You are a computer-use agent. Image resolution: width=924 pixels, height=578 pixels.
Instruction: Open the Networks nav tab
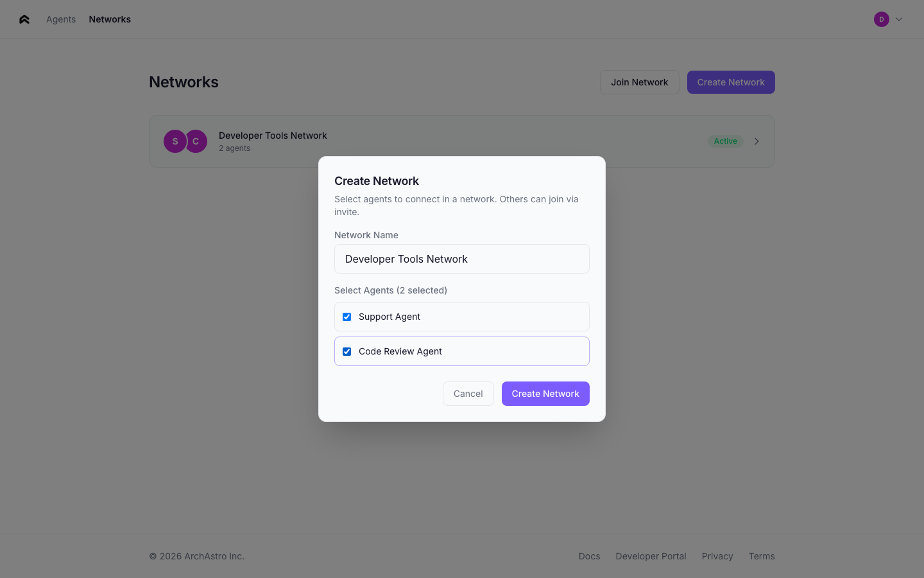(x=110, y=19)
